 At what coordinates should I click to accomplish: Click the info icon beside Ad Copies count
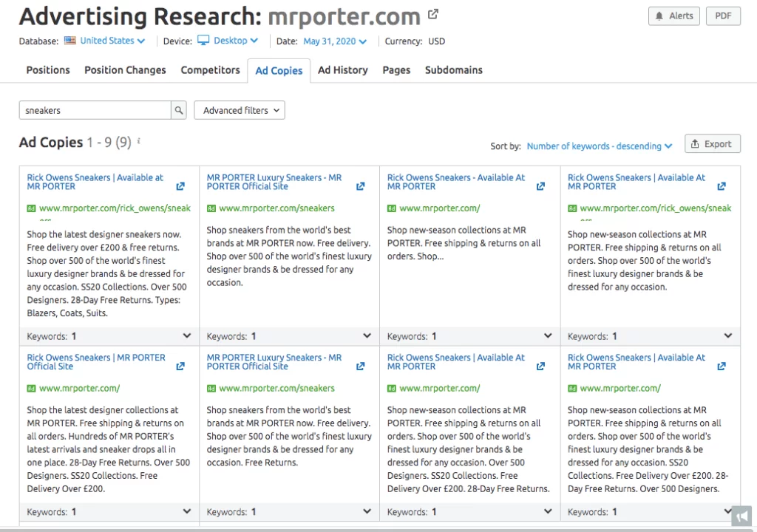coord(138,141)
